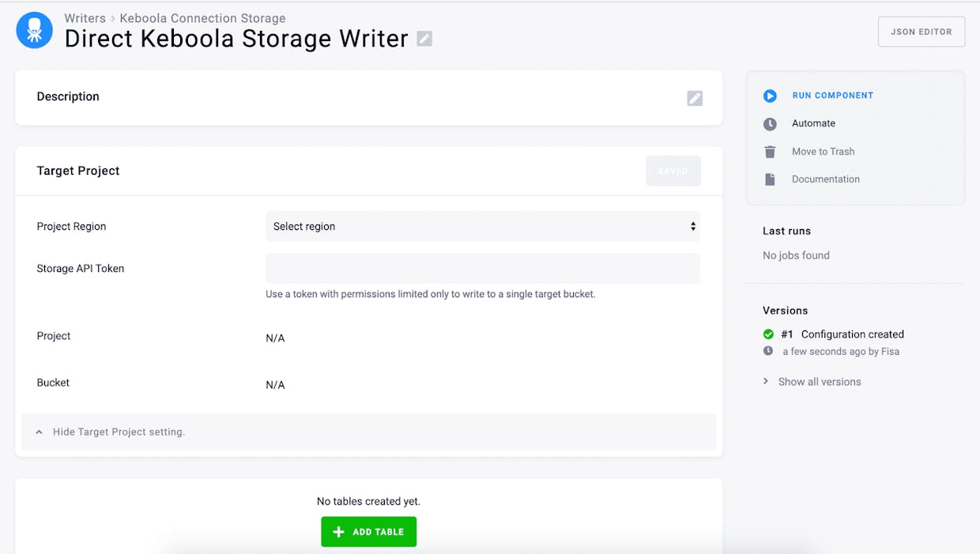The width and height of the screenshot is (980, 554).
Task: Open the JSON Editor
Action: (x=922, y=32)
